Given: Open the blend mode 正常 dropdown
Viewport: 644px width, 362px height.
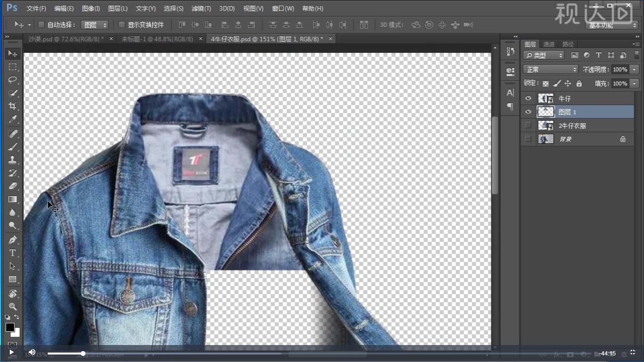Looking at the screenshot, I should pos(550,69).
